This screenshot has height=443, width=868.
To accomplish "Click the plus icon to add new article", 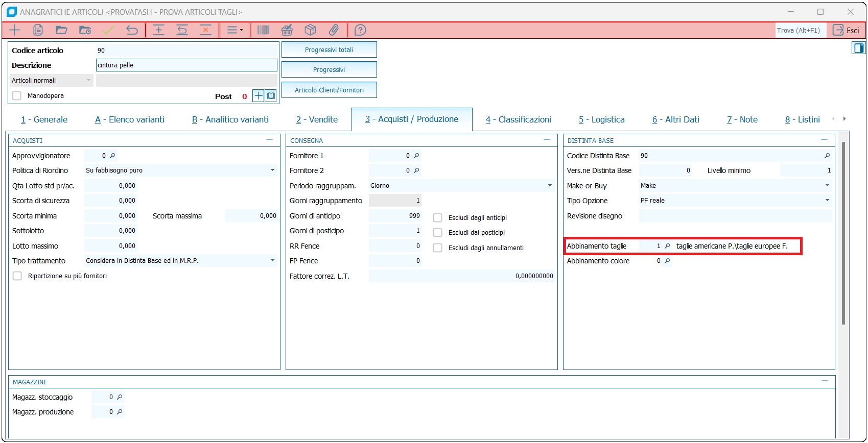I will coord(15,30).
